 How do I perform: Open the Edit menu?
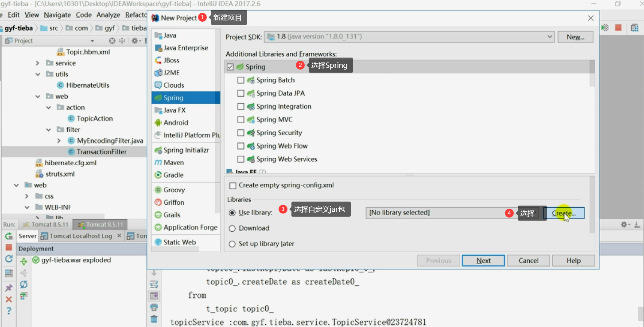(x=13, y=15)
